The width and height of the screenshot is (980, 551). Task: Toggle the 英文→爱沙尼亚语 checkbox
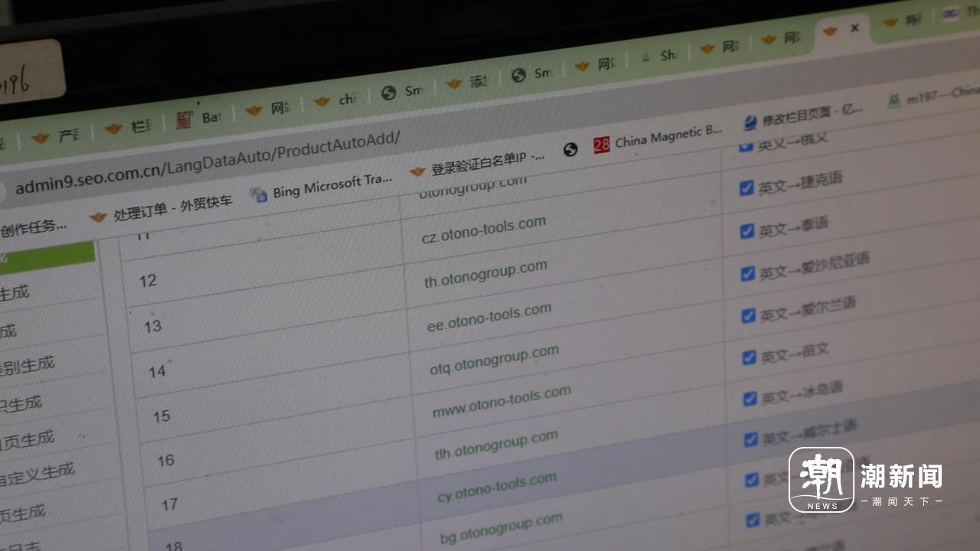pos(748,273)
